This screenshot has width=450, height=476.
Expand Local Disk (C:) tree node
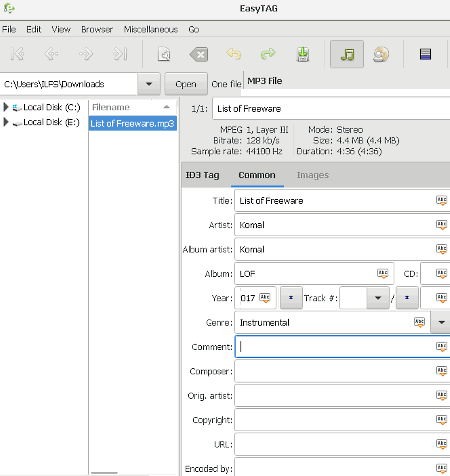pos(6,107)
